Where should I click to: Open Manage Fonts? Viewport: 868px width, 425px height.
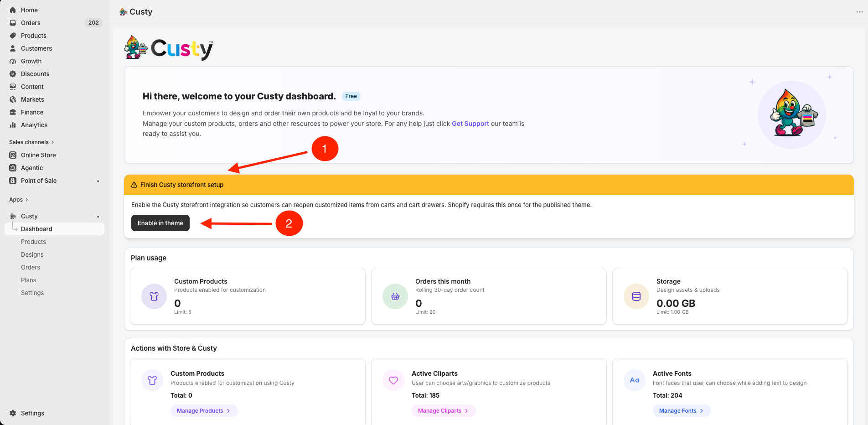pyautogui.click(x=682, y=411)
